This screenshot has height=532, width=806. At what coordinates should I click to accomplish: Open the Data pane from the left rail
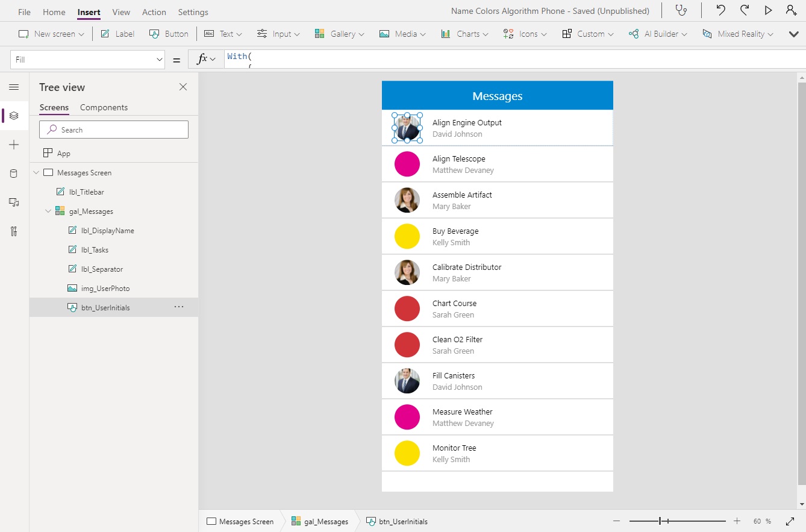pyautogui.click(x=14, y=174)
